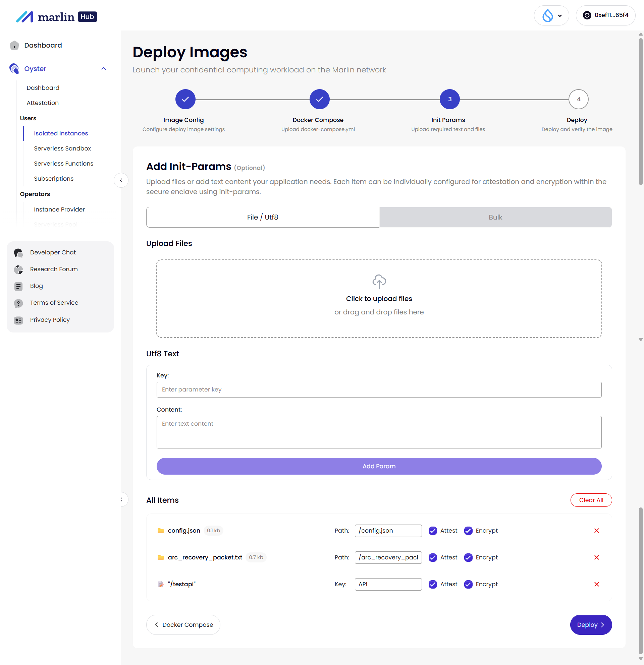Remove the config.json item with red X
Image resolution: width=644 pixels, height=665 pixels.
(x=596, y=530)
